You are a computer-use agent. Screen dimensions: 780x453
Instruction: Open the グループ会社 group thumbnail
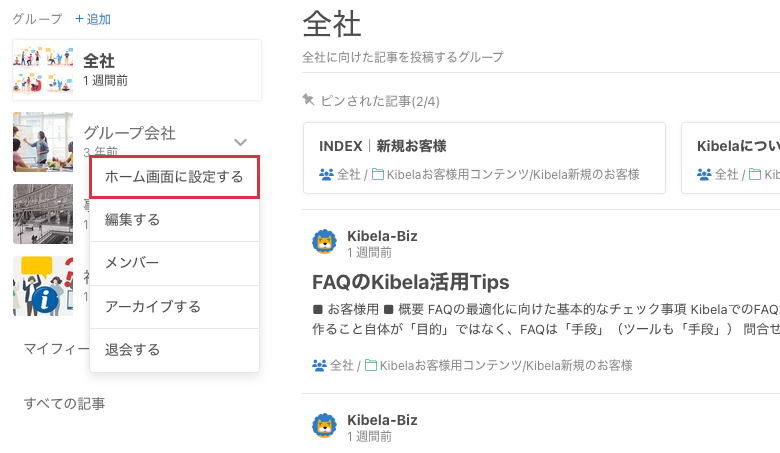(x=43, y=142)
